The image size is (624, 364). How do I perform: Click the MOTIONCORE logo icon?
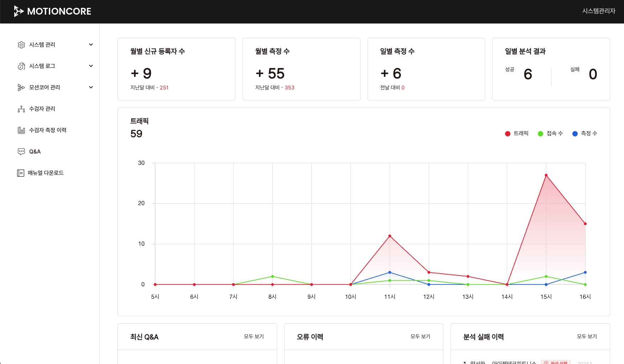(x=19, y=11)
